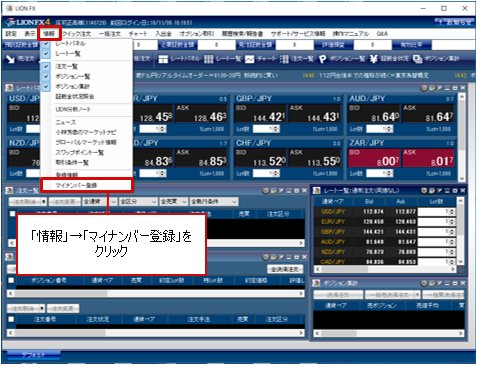Click ZAR/JPY red BID price tile
The height and width of the screenshot is (367, 477).
point(374,158)
